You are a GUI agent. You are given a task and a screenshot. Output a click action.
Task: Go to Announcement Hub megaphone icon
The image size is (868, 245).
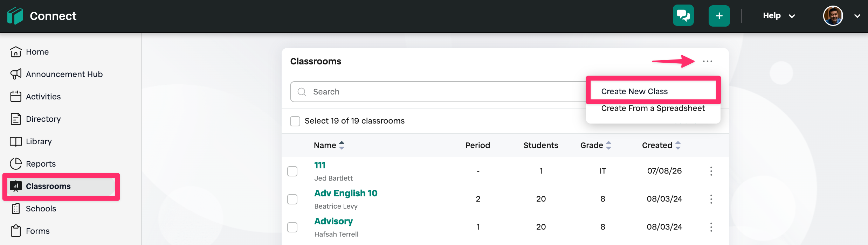(x=16, y=74)
